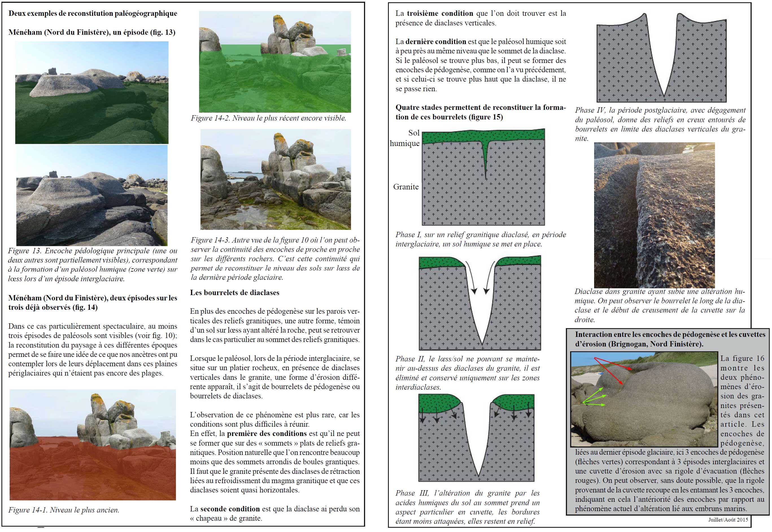Click the heading 'Deux exemples de reconstitution paléogéographique'
Screen dimensions: 772x532
(93, 14)
